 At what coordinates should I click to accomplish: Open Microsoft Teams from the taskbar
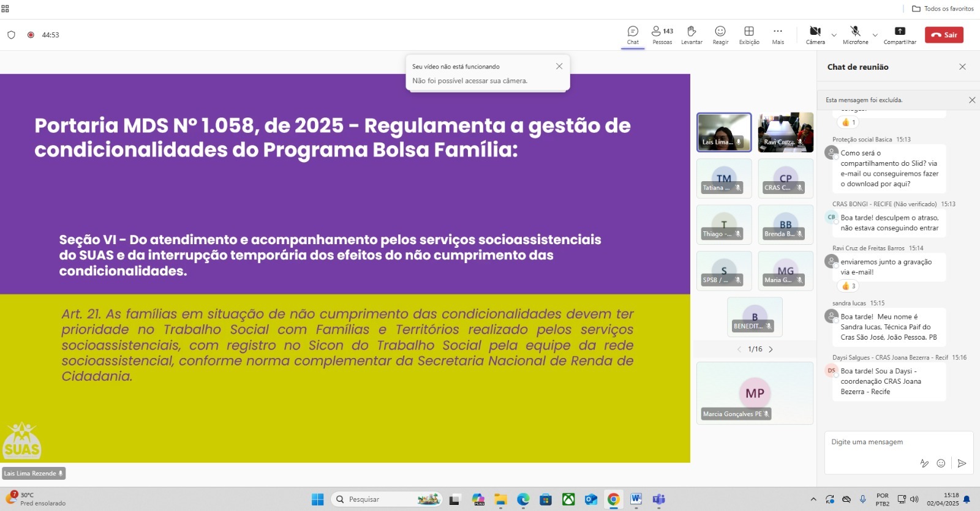[x=658, y=499]
